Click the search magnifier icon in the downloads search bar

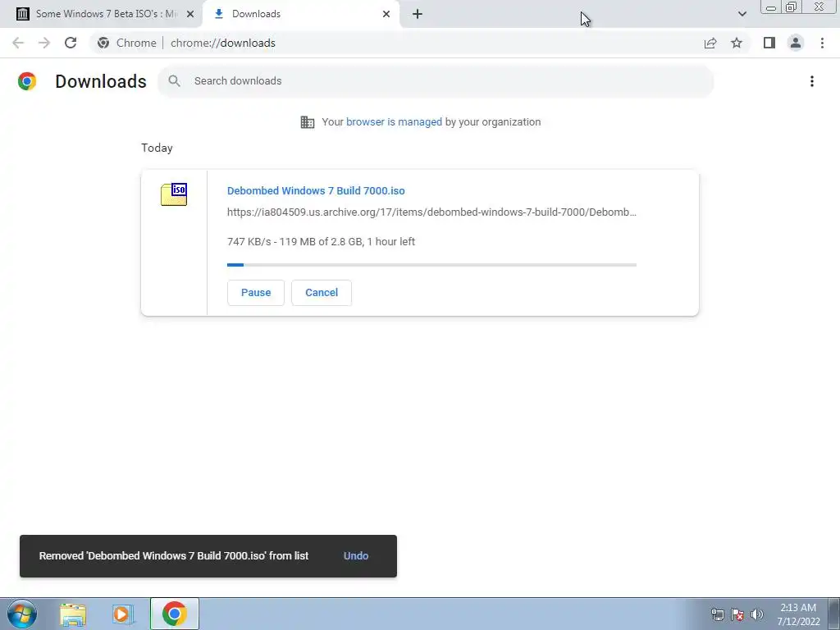point(174,81)
